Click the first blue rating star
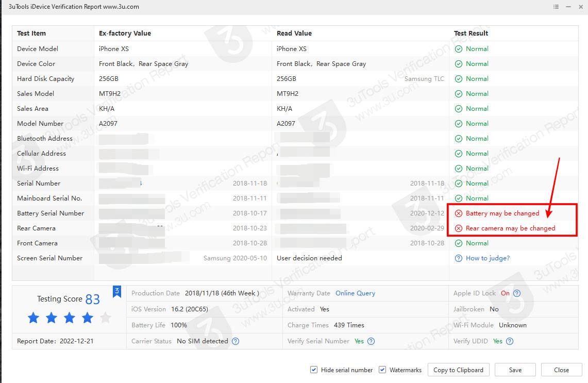 coord(33,318)
